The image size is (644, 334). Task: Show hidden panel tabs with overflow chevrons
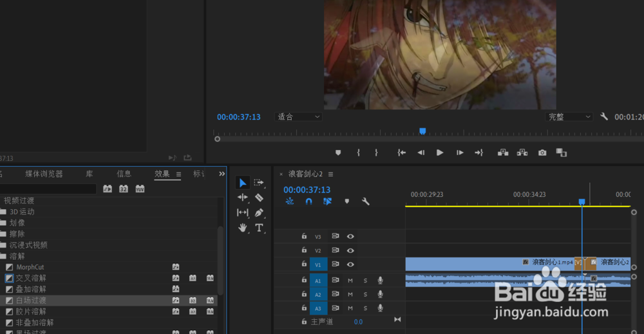click(222, 174)
